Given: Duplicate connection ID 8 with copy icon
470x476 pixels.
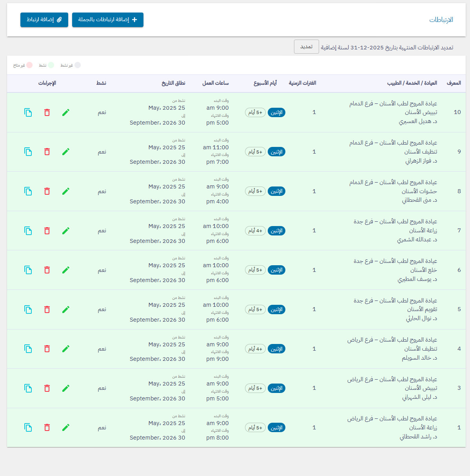Looking at the screenshot, I should (x=28, y=191).
